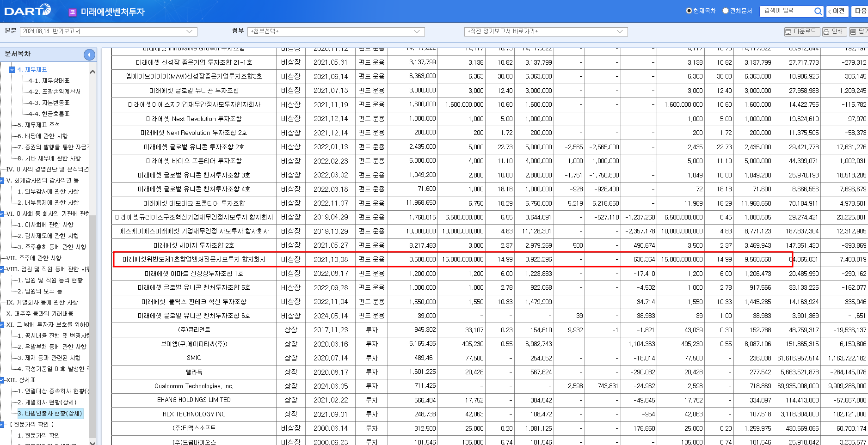Open 1. 임원 및 직원의 현황
The height and width of the screenshot is (445, 868).
click(x=50, y=280)
